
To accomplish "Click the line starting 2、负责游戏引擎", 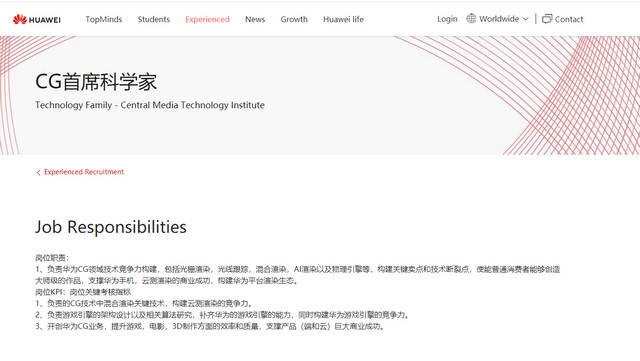I will [222, 315].
